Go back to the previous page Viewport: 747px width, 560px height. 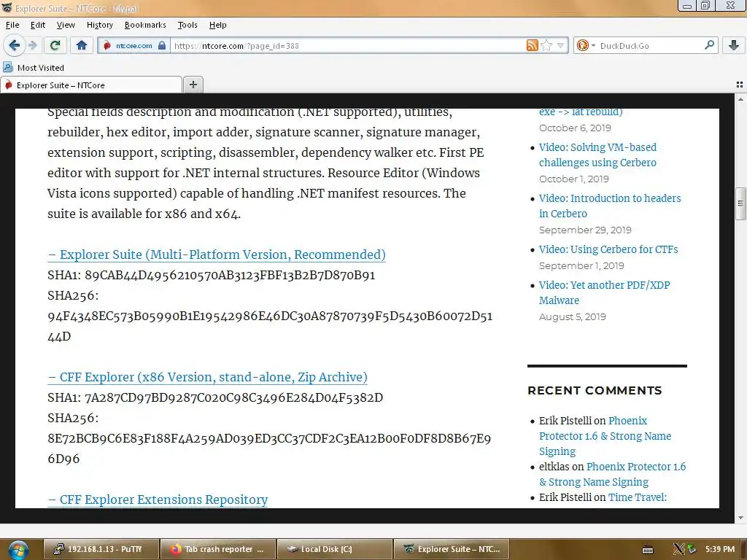[15, 45]
